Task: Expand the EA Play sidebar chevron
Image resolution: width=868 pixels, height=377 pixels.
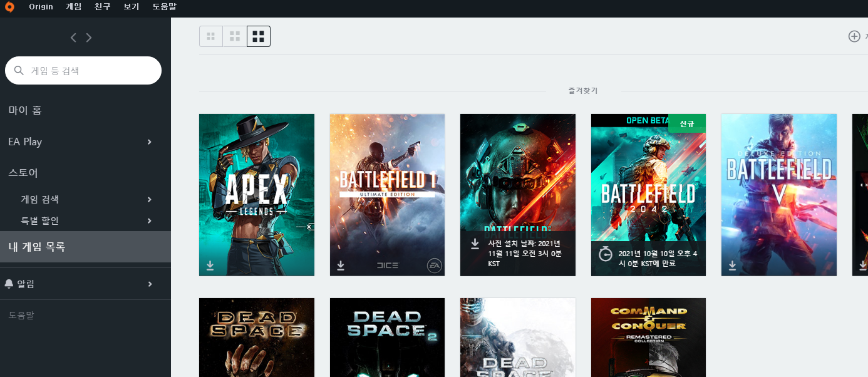Action: pyautogui.click(x=149, y=142)
